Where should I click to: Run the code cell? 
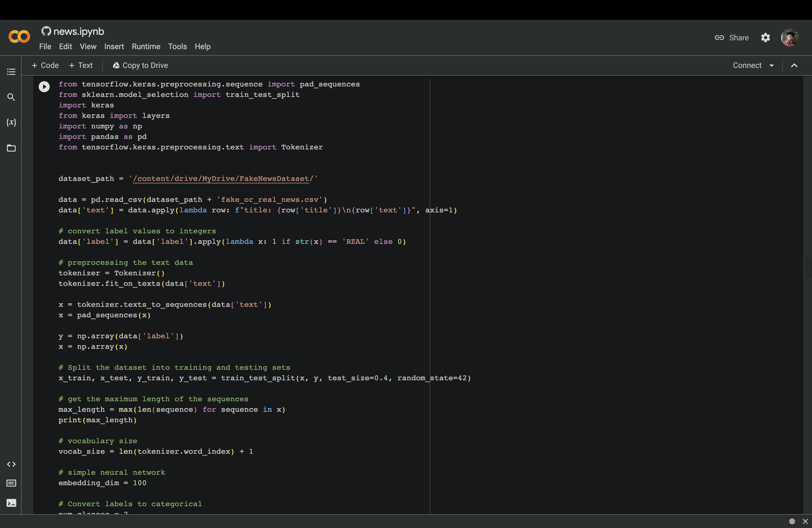44,87
